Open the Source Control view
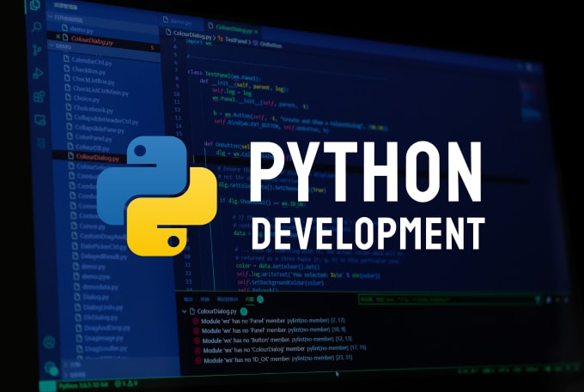 [37, 50]
